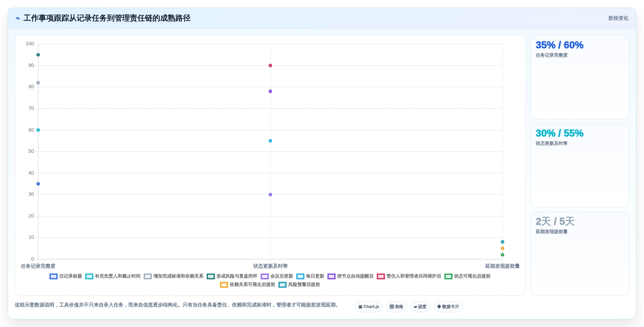Screen dimensions: 644x327
Task: Select the purple data point at 30
Action: [x=270, y=195]
